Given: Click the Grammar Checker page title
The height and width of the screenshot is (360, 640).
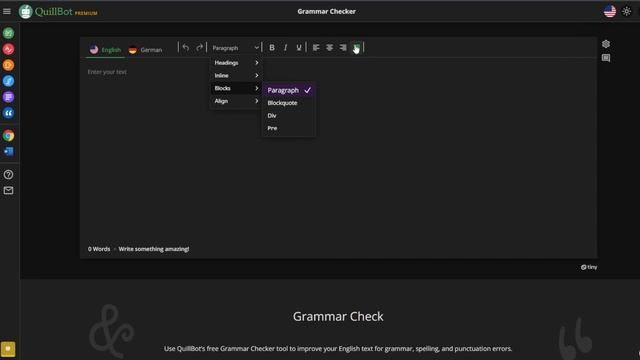Looking at the screenshot, I should (327, 11).
